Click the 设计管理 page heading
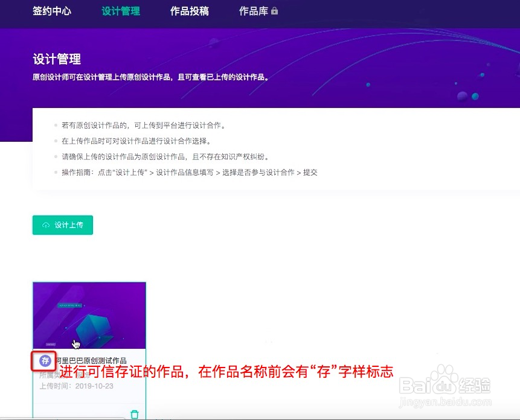Viewport: 520px width, 420px height. pos(57,59)
